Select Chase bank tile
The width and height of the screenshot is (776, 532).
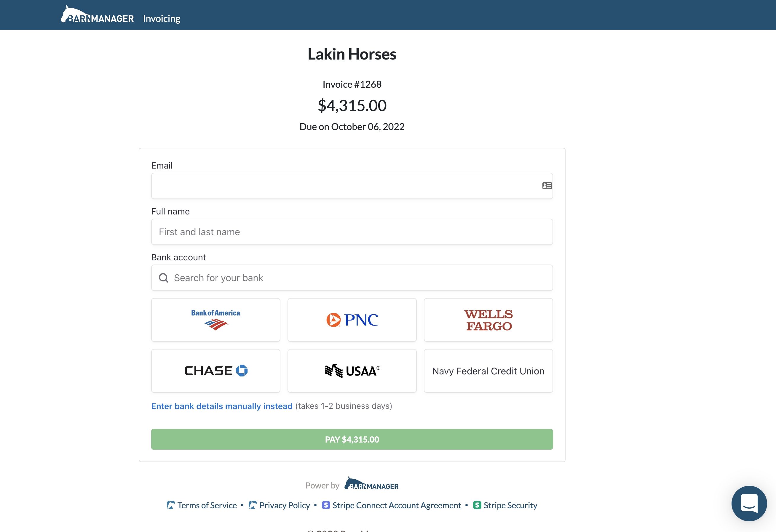coord(216,371)
